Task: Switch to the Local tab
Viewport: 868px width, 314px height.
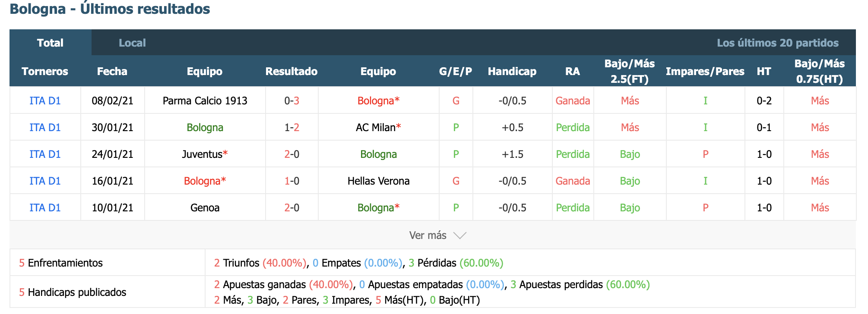Action: (132, 43)
